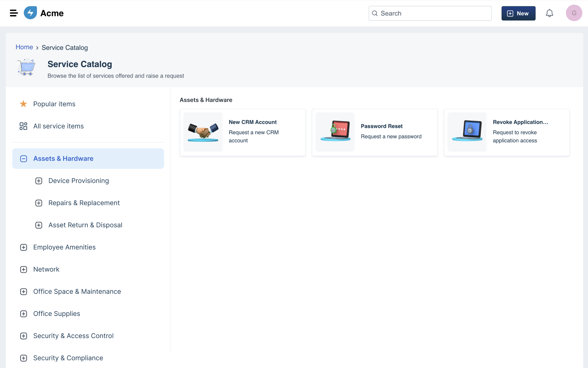Open the New CRM Account title
Image resolution: width=588 pixels, height=368 pixels.
click(253, 122)
